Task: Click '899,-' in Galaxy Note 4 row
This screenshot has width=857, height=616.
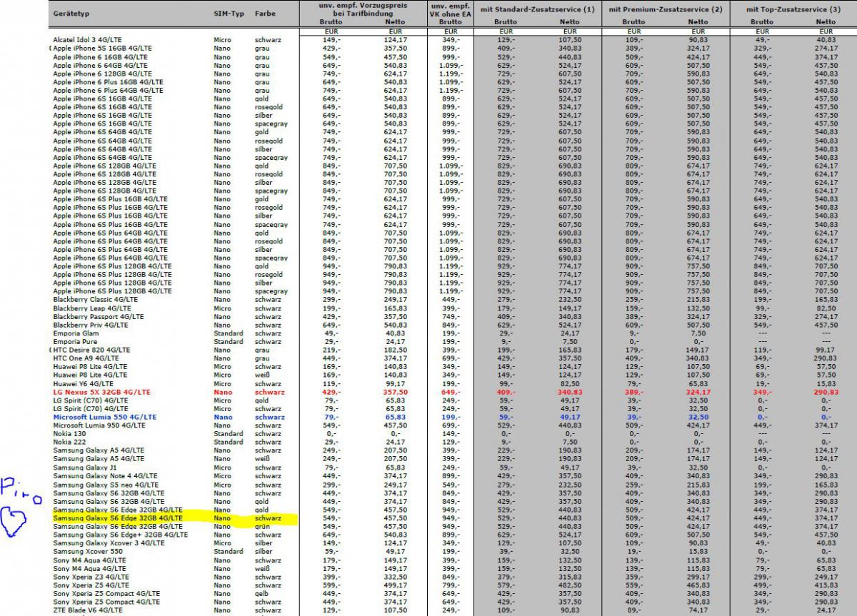Action: 451,476
